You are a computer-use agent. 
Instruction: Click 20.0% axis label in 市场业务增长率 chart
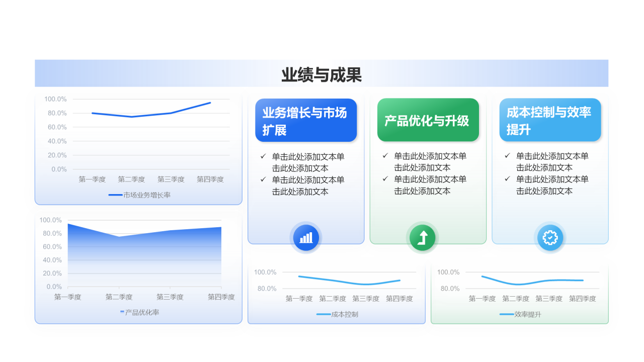click(x=57, y=155)
